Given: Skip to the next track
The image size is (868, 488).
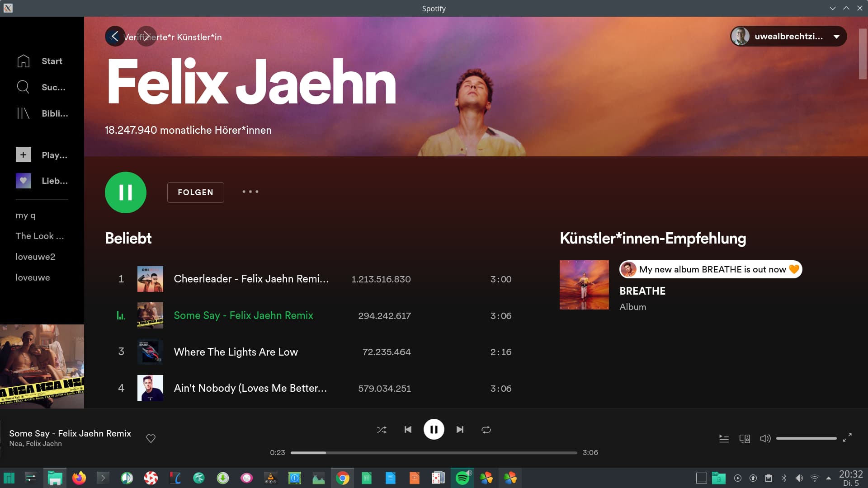Looking at the screenshot, I should click(x=460, y=430).
